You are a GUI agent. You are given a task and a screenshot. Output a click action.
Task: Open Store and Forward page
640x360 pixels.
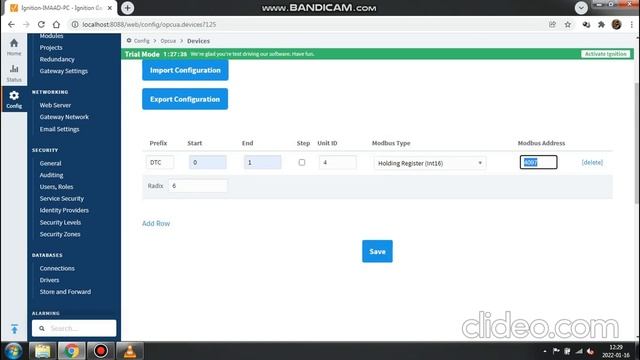[65, 292]
